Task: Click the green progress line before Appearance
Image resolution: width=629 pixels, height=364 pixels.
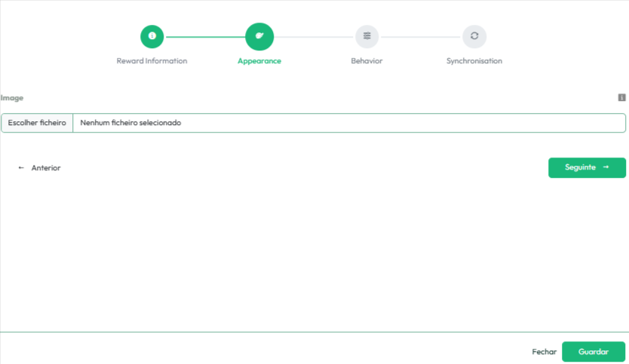Action: click(x=204, y=36)
